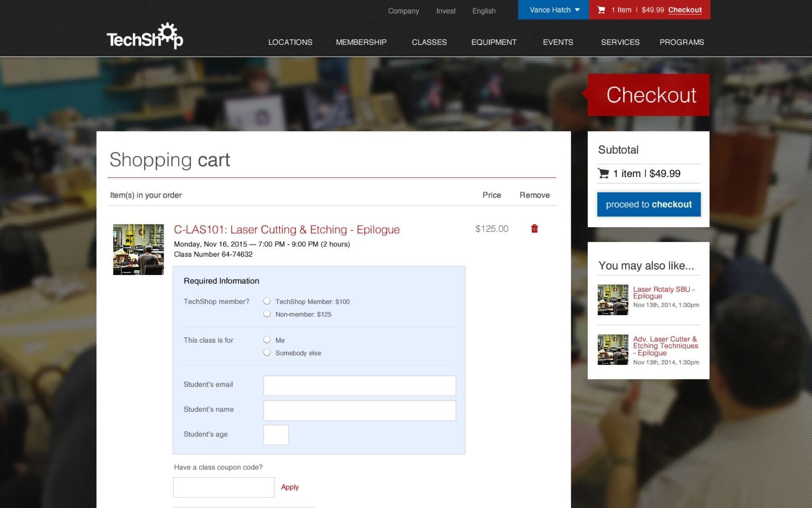Focus the class coupon code field

tap(224, 487)
